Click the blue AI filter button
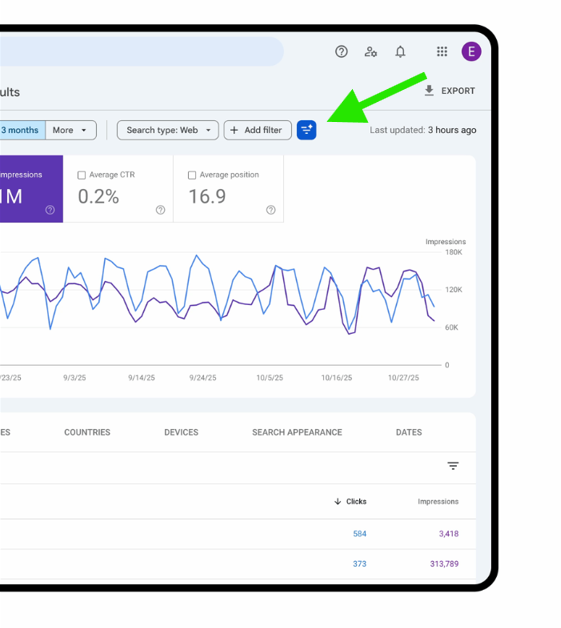The image size is (561, 628). pyautogui.click(x=306, y=130)
